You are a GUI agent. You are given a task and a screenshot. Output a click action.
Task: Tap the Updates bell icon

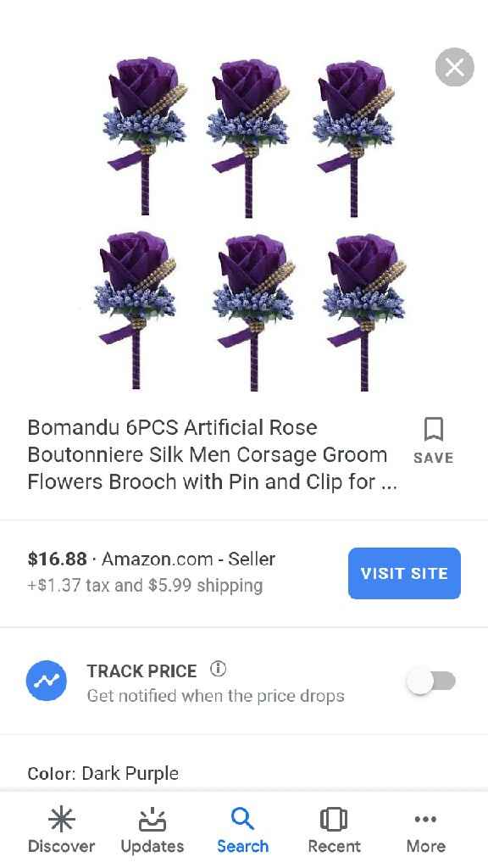click(x=152, y=820)
